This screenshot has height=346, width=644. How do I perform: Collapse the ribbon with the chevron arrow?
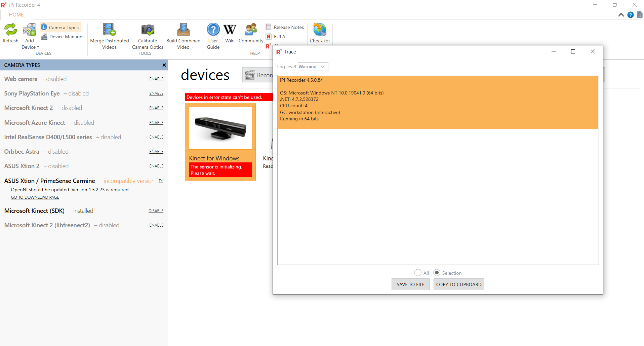[621, 15]
